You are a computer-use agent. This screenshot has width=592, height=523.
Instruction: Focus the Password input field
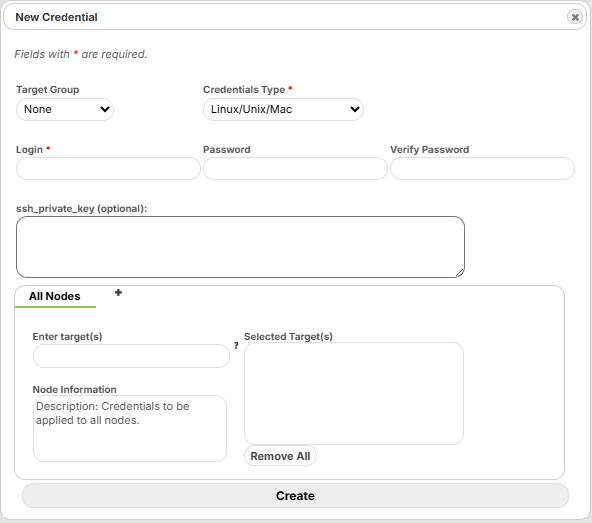click(x=295, y=169)
